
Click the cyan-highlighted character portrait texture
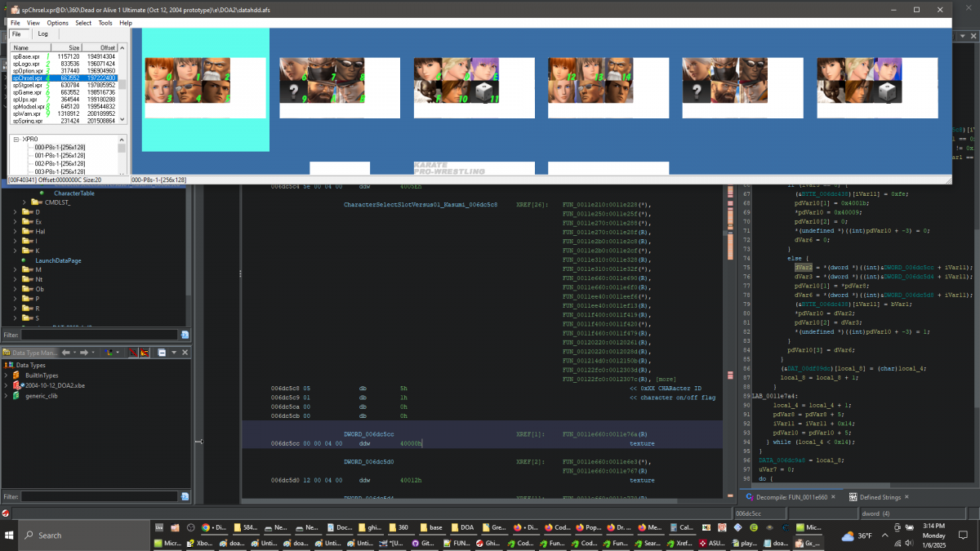point(206,90)
